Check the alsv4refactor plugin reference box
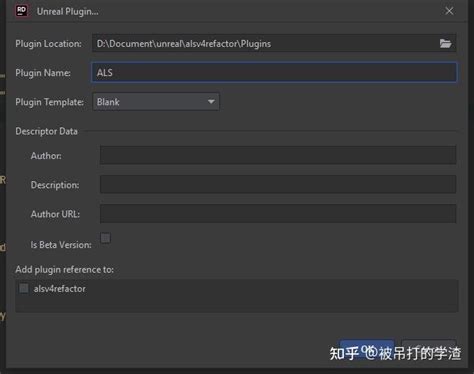Screen dimensions: 474x374 (24, 288)
